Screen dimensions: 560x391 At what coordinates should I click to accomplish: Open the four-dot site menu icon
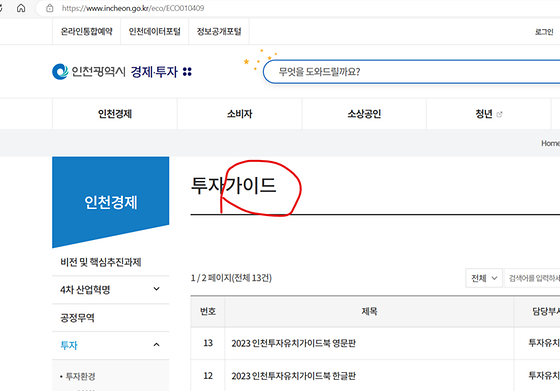[187, 72]
